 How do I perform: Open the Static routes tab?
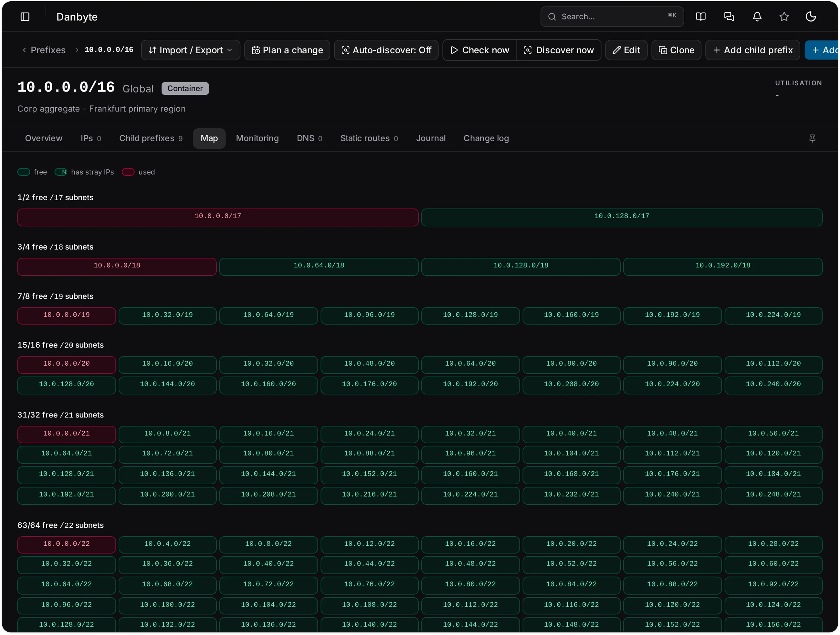tap(369, 138)
